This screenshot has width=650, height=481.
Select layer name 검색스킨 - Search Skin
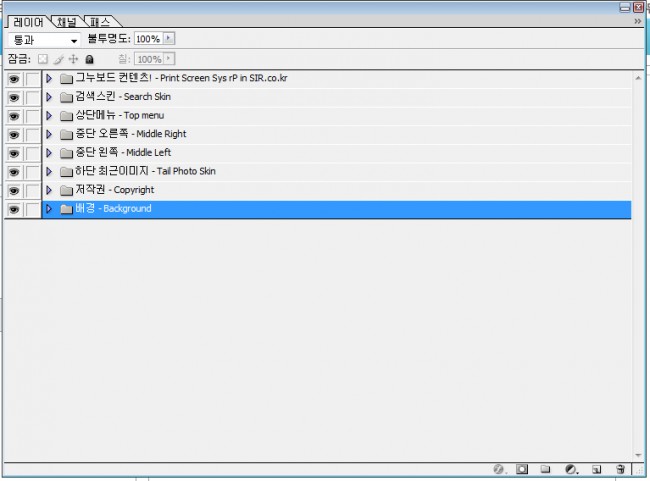[123, 96]
